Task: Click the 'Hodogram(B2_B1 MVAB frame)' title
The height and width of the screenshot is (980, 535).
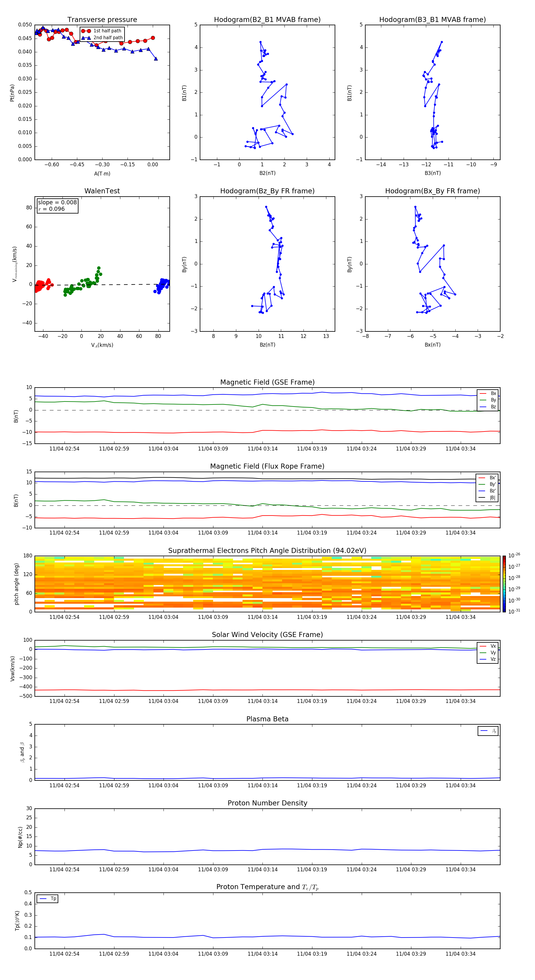Action: point(267,19)
